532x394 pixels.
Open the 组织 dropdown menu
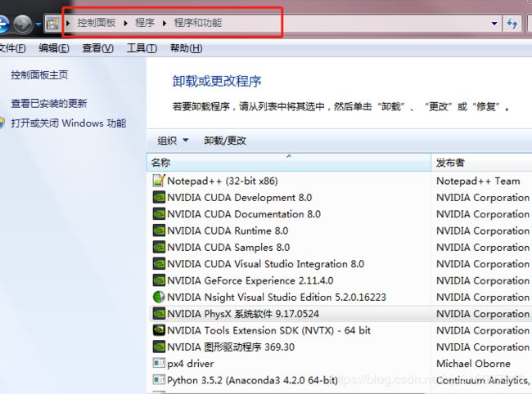pos(173,141)
